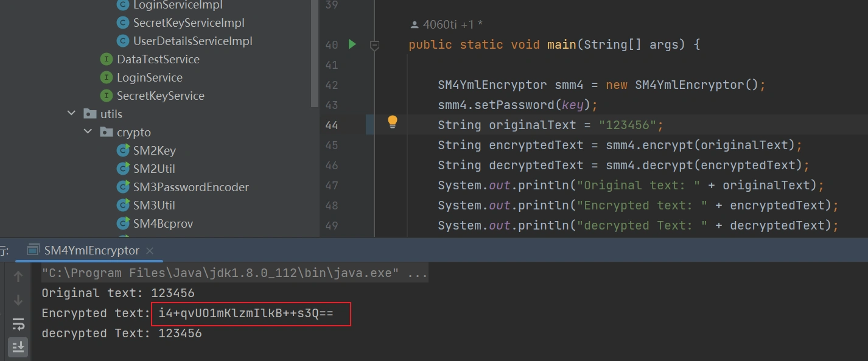Close the SM4YmlEncryptor run tab
The height and width of the screenshot is (361, 868).
(150, 251)
